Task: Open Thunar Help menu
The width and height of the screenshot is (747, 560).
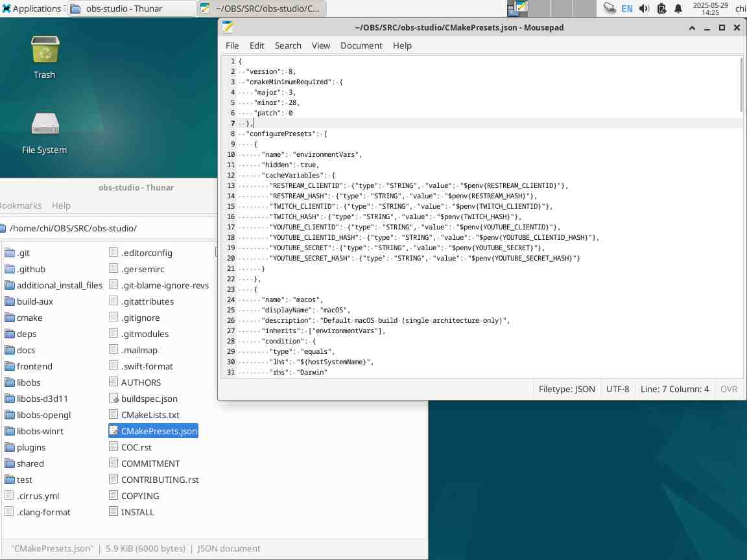Action: coord(61,205)
